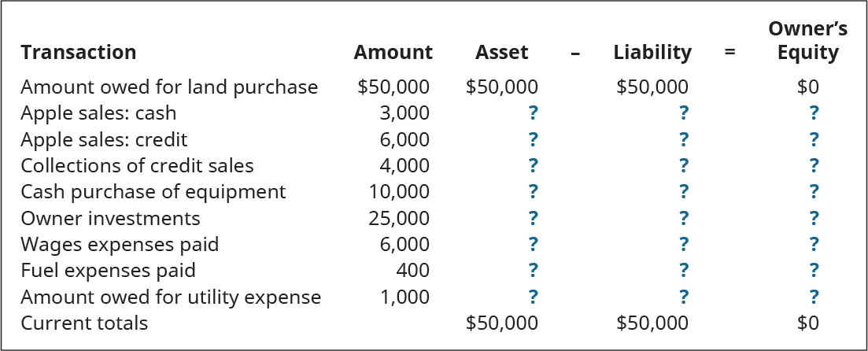868x351 pixels.
Task: Click Liability question mark for Collections of credit sales
Action: coord(683,166)
